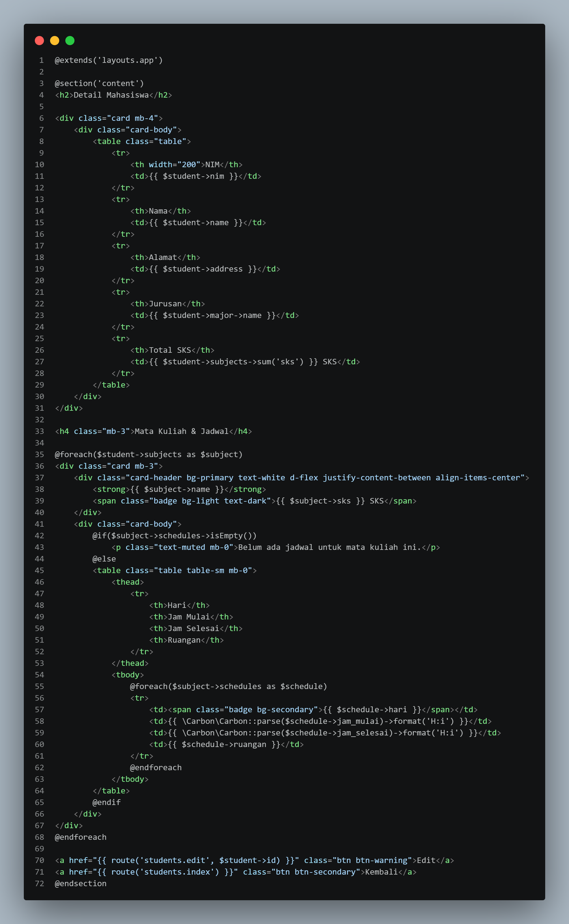The image size is (569, 924).
Task: Click the @if schedules->isEmpty() line
Action: click(x=175, y=536)
